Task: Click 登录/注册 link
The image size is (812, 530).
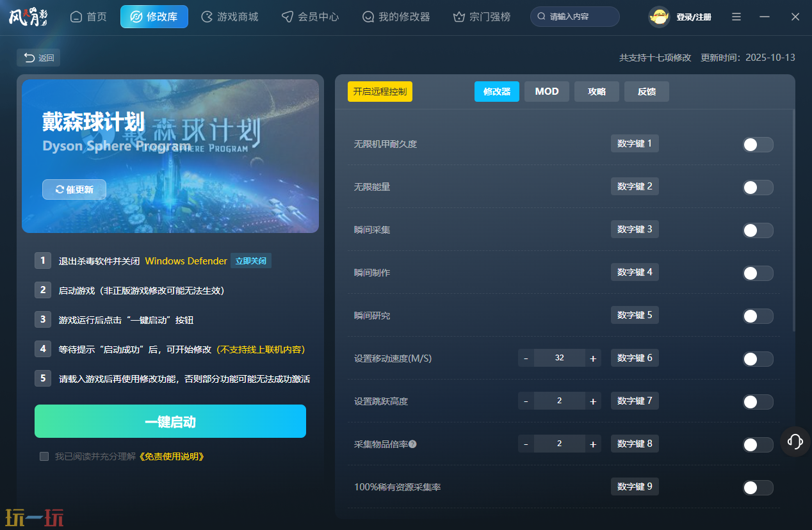Action: tap(694, 17)
